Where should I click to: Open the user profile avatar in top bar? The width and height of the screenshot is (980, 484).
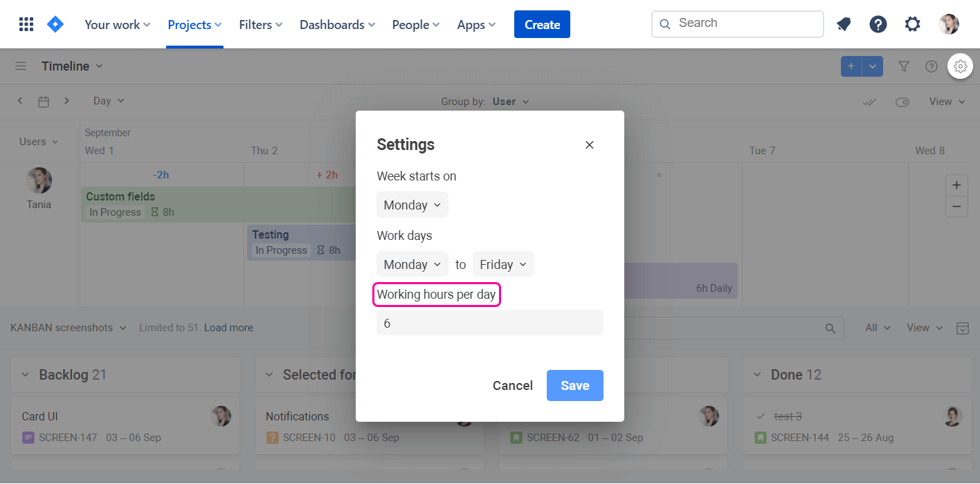point(949,25)
